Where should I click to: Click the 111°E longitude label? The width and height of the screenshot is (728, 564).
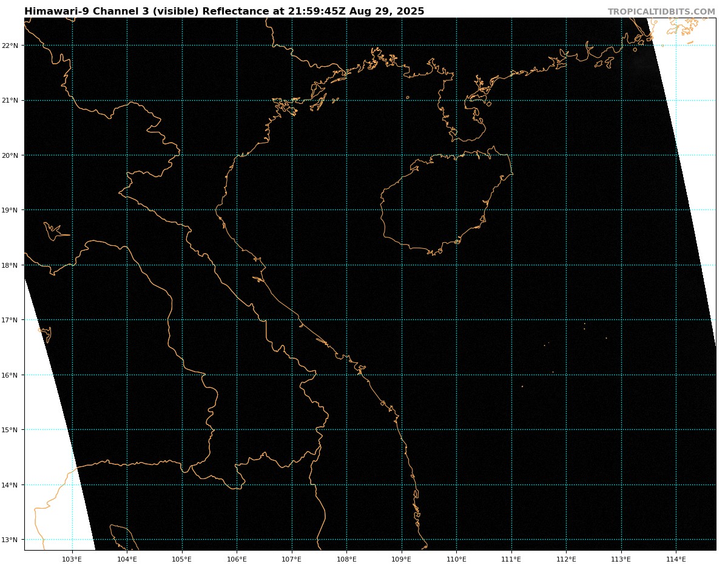click(511, 559)
